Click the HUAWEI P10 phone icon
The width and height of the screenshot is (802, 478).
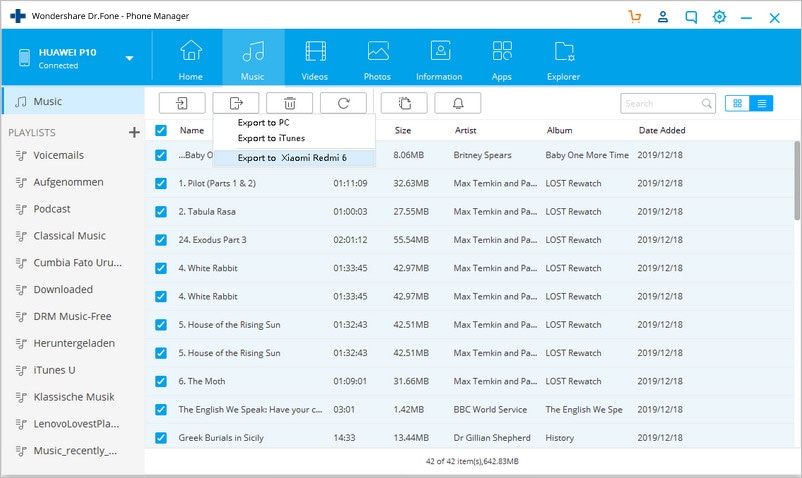pyautogui.click(x=24, y=58)
